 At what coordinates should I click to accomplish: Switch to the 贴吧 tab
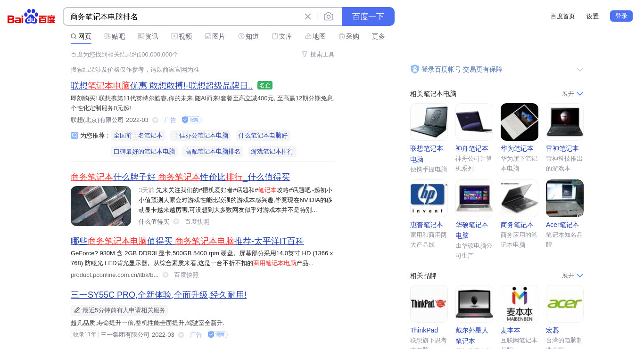[115, 36]
